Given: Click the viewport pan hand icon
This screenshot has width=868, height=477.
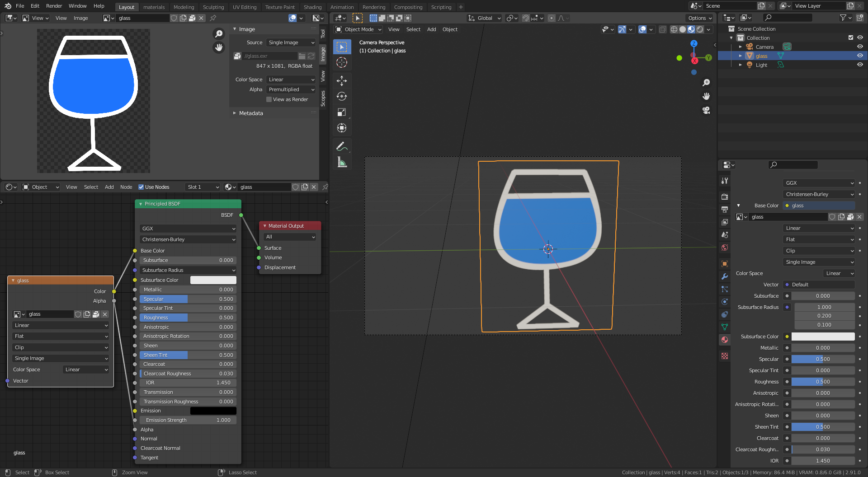Looking at the screenshot, I should point(706,96).
